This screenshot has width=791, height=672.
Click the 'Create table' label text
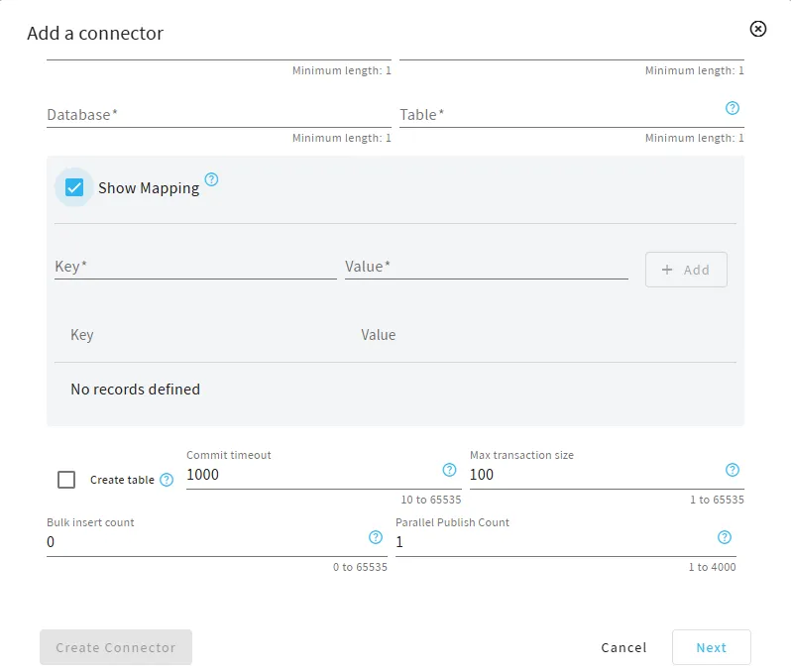122,480
